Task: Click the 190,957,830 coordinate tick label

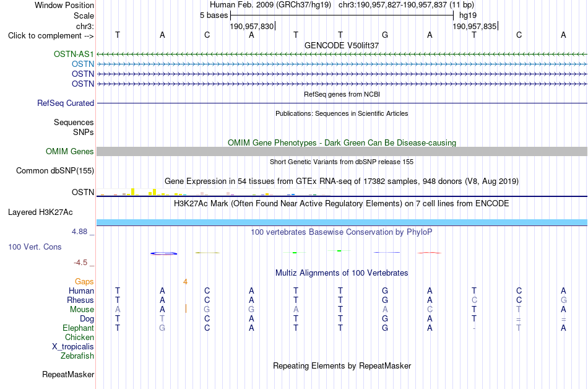Action: point(252,26)
